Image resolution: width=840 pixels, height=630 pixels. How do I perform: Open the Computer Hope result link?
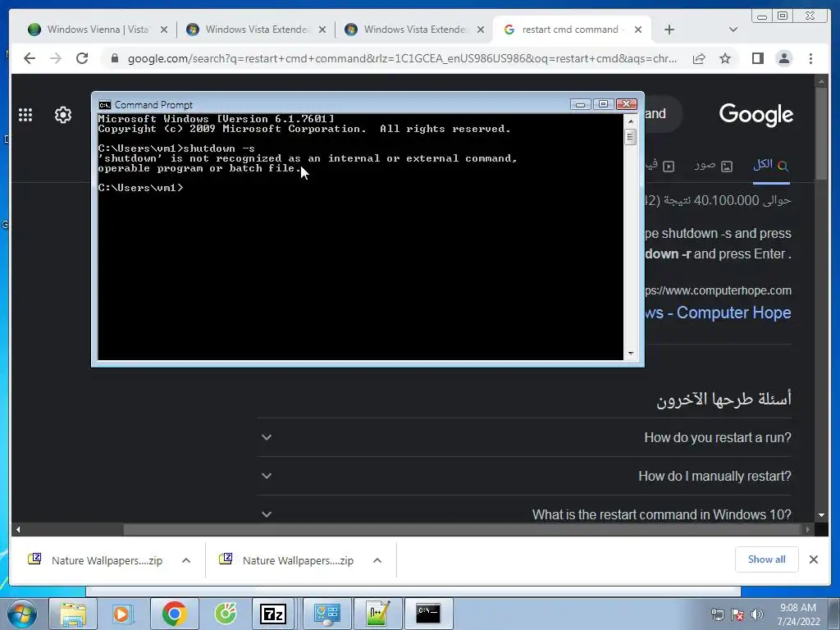click(719, 313)
